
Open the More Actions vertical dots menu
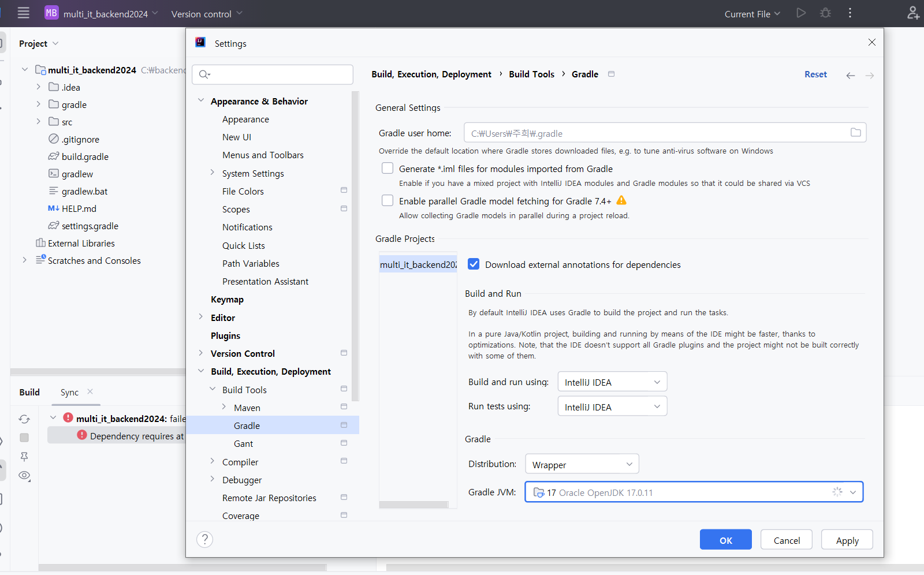(850, 13)
